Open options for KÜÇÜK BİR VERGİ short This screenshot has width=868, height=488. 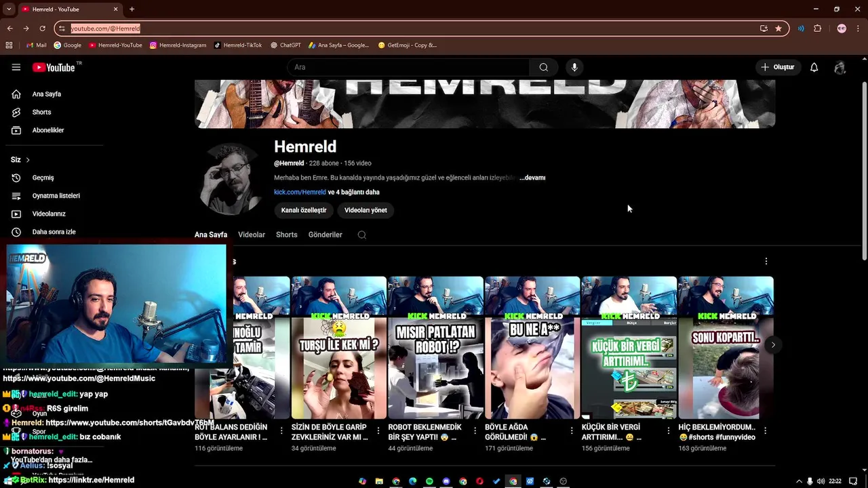coord(669,430)
